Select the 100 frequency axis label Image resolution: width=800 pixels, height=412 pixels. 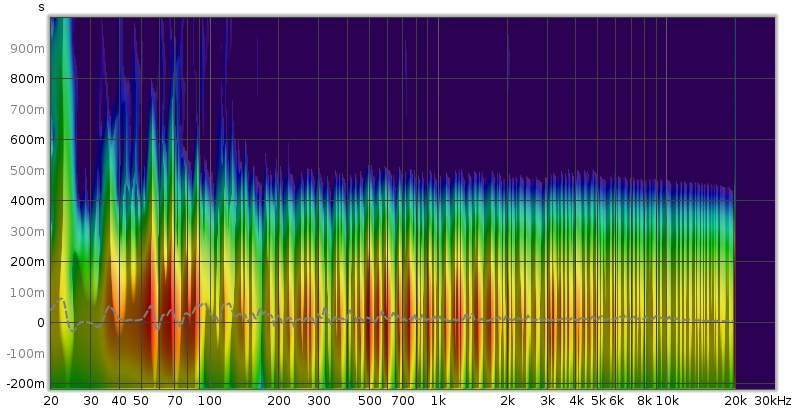(210, 401)
